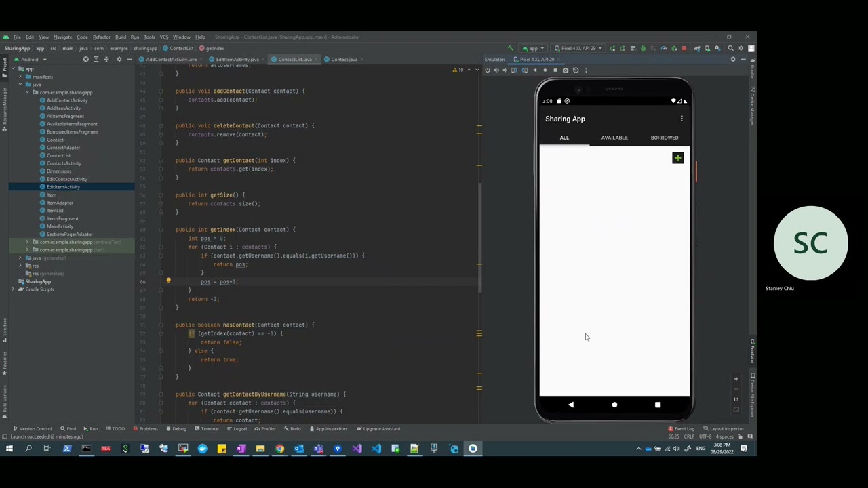This screenshot has width=868, height=488.
Task: Switch to EditItemActivity.java editor tab
Action: tap(237, 60)
